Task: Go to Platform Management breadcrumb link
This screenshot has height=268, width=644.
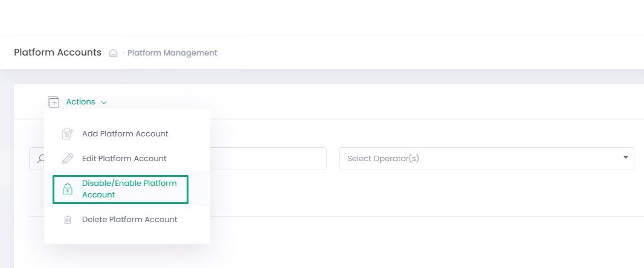Action: tap(172, 53)
